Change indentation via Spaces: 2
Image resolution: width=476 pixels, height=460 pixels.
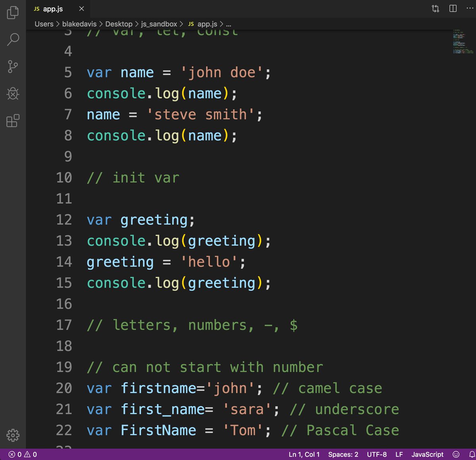[343, 454]
